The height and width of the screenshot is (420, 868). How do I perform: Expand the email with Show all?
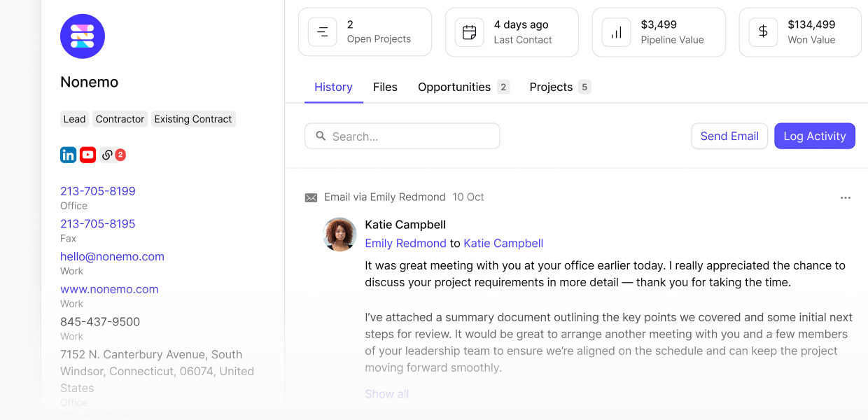click(386, 393)
